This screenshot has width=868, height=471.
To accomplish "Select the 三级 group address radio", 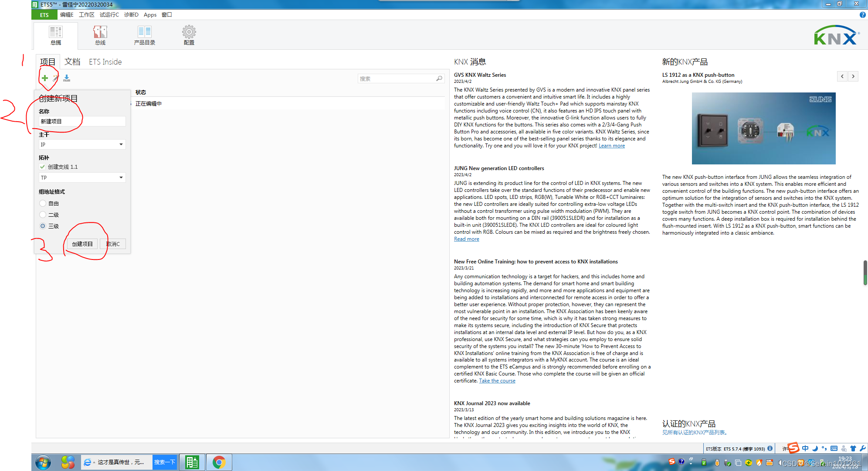I will coord(43,226).
